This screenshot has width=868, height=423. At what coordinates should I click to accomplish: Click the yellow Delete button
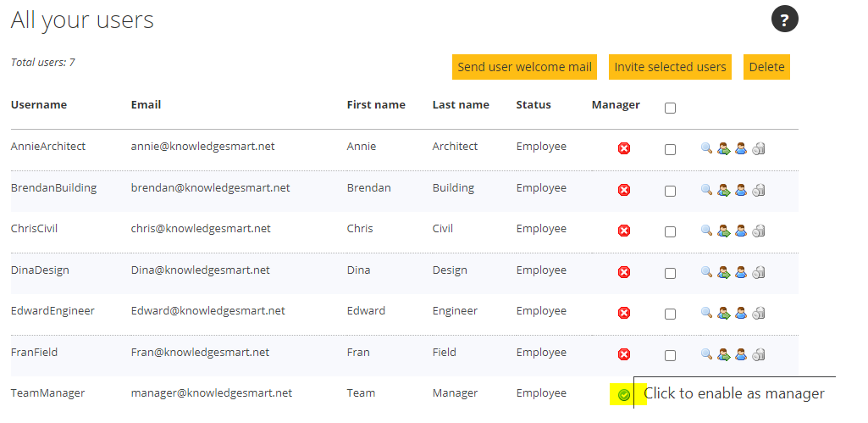(766, 67)
